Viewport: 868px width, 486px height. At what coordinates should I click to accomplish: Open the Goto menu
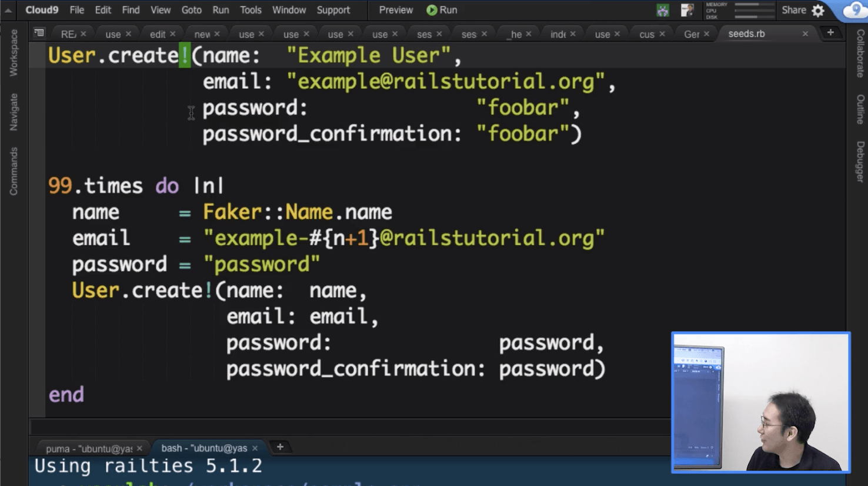(191, 10)
